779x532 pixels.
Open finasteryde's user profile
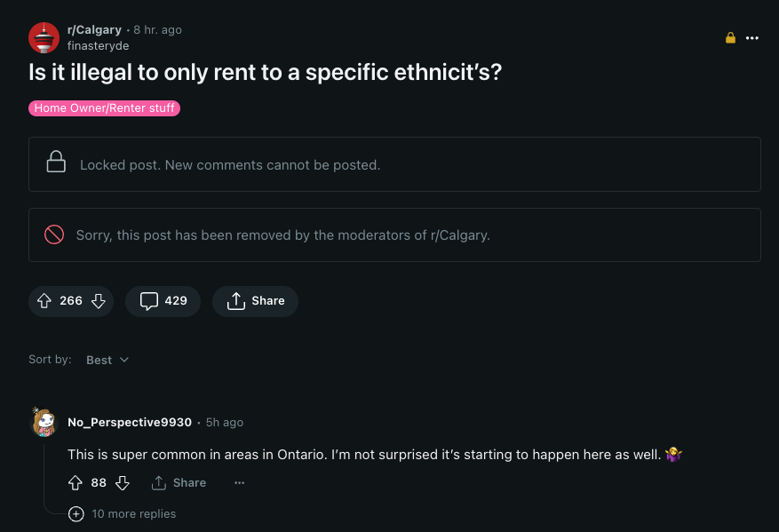[x=98, y=46]
